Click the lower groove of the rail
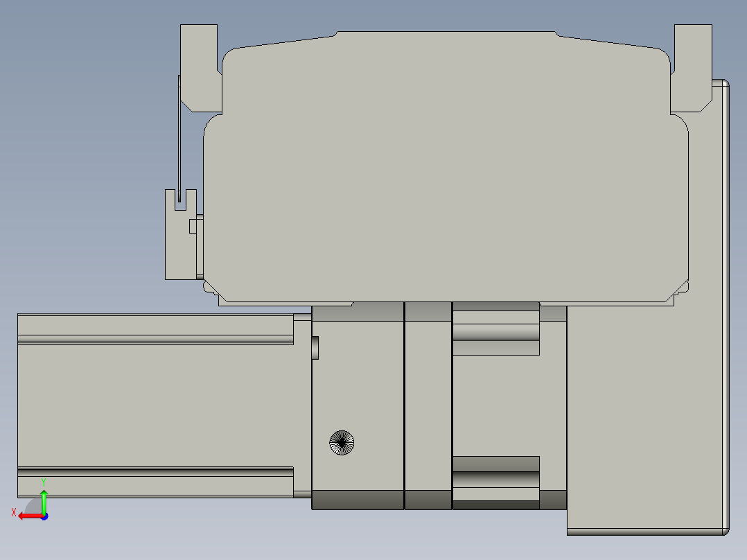Viewport: 747px width, 560px height. [155, 471]
